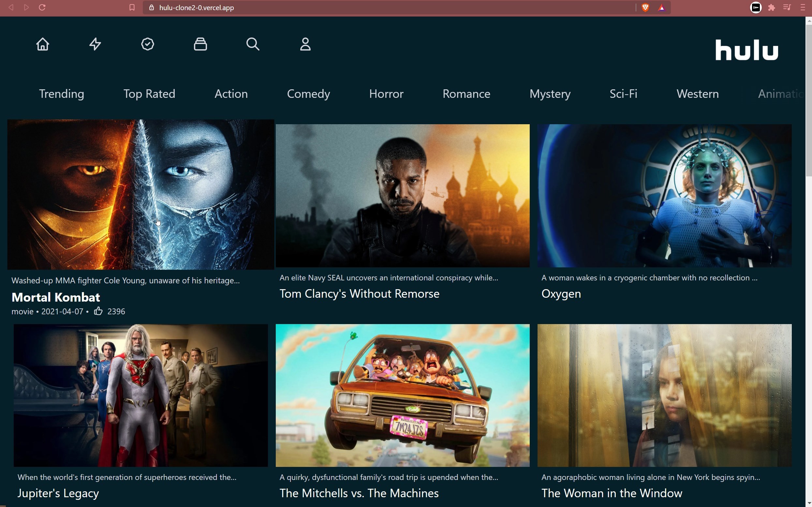Click the bookmark icon in address bar
The width and height of the screenshot is (812, 507).
pyautogui.click(x=132, y=7)
